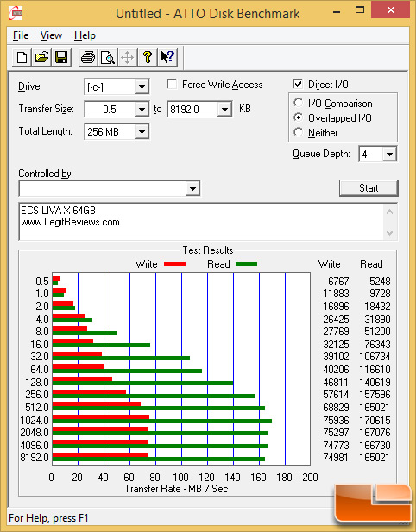Open the File menu
The height and width of the screenshot is (532, 416).
tap(21, 35)
